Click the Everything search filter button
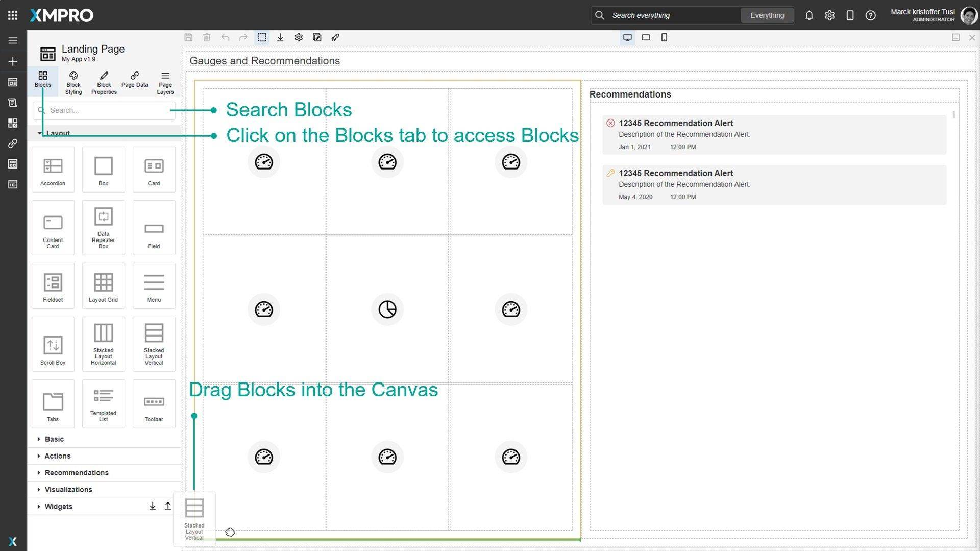 [767, 15]
